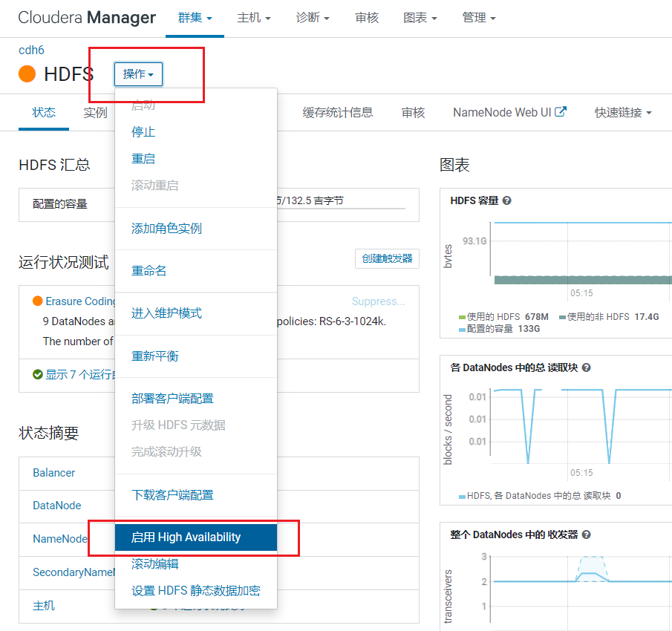Image resolution: width=672 pixels, height=631 pixels.
Task: Click the DataNodes 读取块 chart plot area
Action: (581, 426)
